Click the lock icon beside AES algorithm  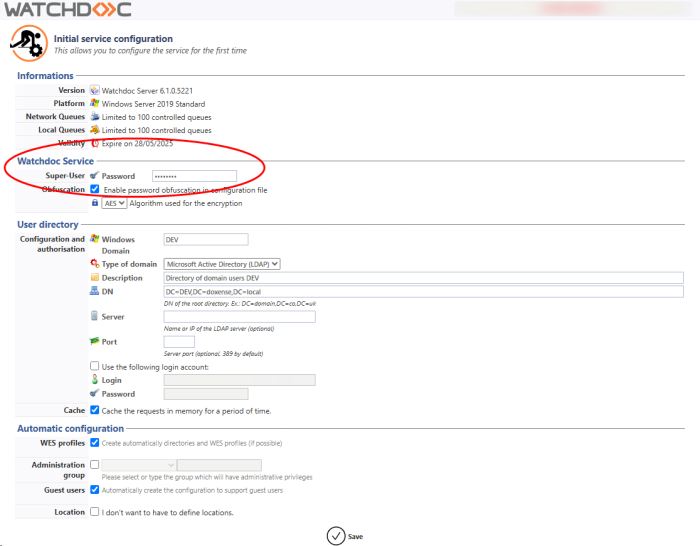coord(95,203)
